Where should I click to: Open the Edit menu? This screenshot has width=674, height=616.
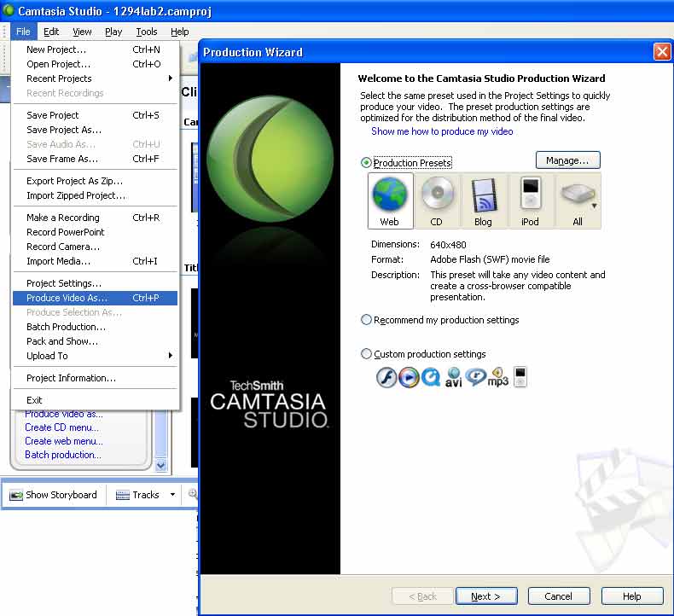click(x=51, y=32)
